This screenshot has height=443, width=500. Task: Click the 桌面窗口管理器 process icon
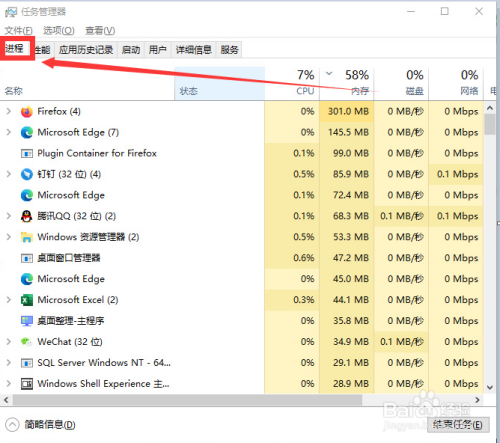pos(27,258)
